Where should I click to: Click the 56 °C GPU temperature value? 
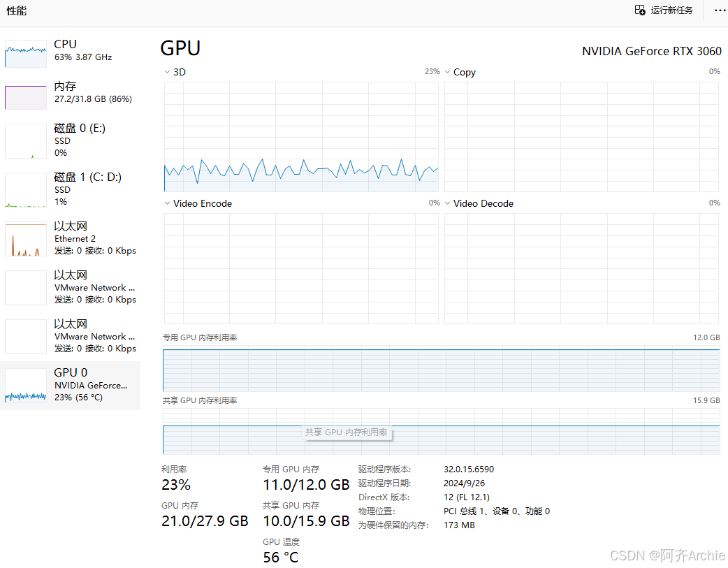(281, 558)
